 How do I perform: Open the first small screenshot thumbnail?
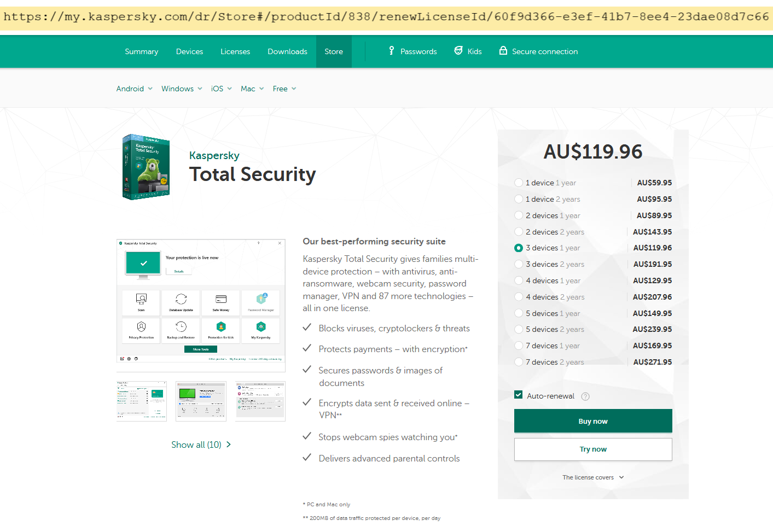tap(142, 401)
